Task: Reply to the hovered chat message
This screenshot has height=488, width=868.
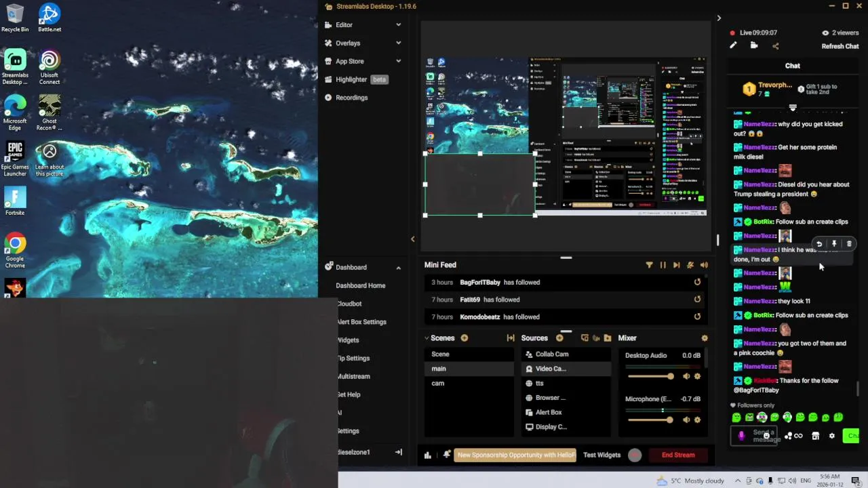Action: point(819,244)
